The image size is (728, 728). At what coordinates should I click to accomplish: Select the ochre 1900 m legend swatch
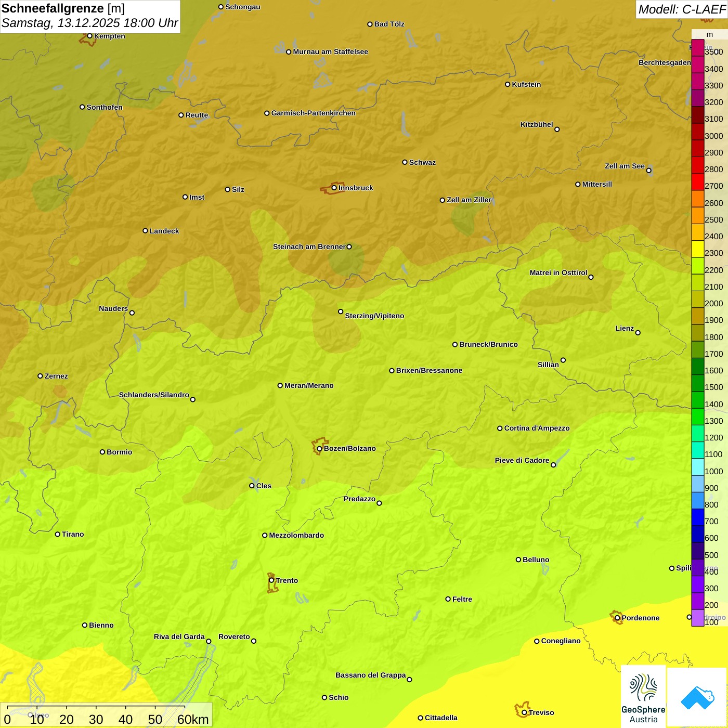(698, 316)
